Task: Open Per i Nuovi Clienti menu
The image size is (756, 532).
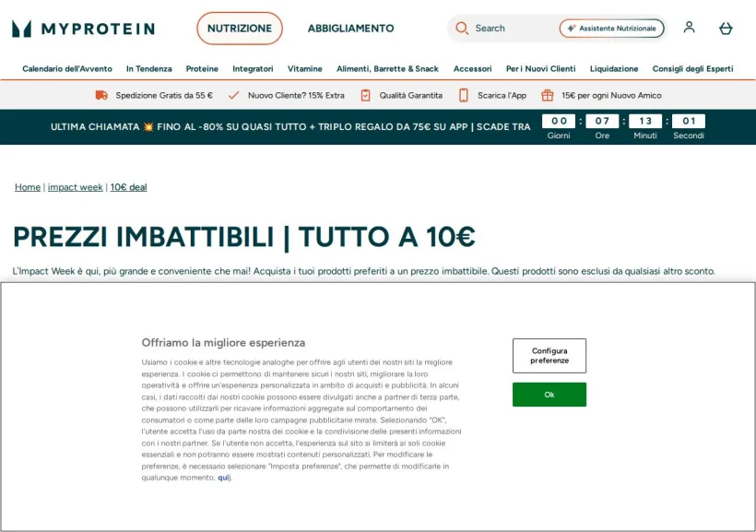Action: pos(540,69)
